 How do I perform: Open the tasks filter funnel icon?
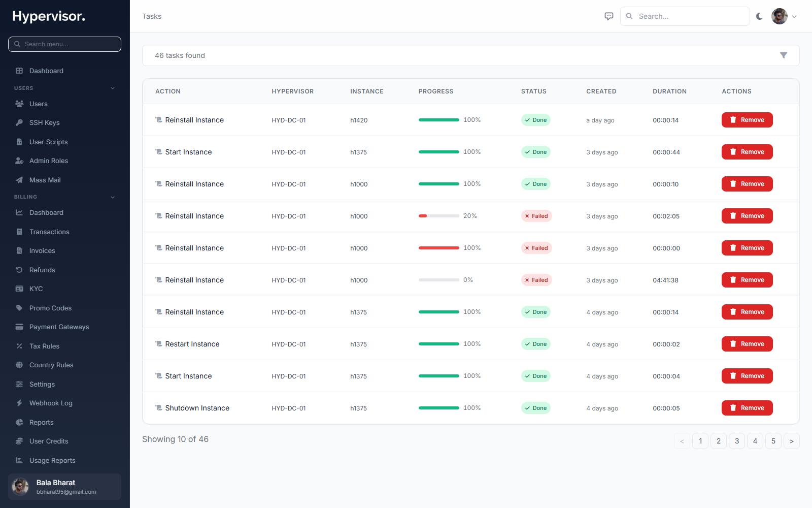pos(784,55)
